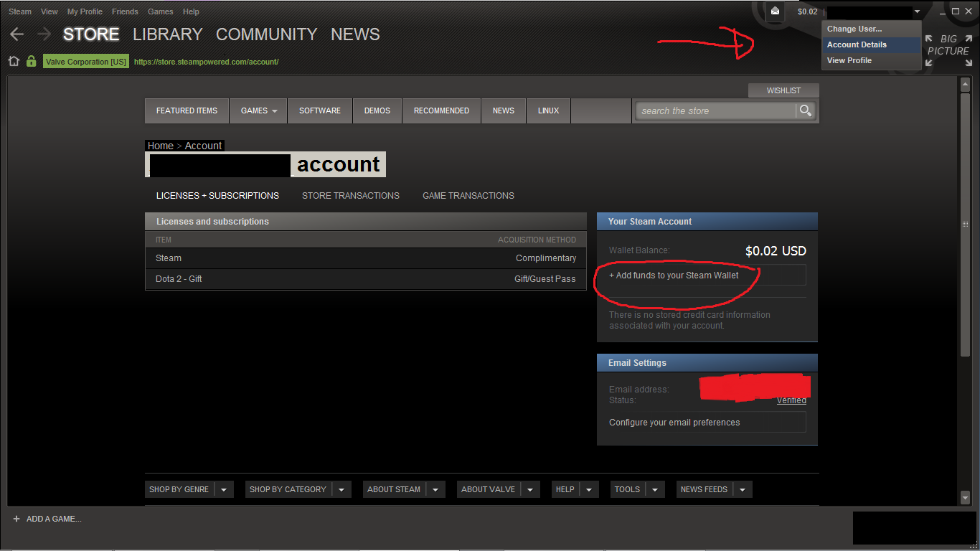Open the News store tab
This screenshot has height=551, width=980.
504,110
